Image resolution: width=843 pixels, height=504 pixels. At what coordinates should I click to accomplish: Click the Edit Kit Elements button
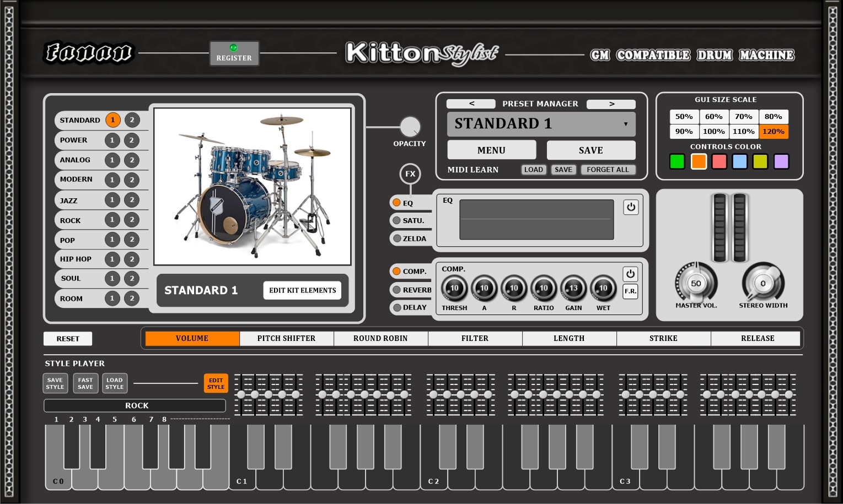click(x=302, y=290)
